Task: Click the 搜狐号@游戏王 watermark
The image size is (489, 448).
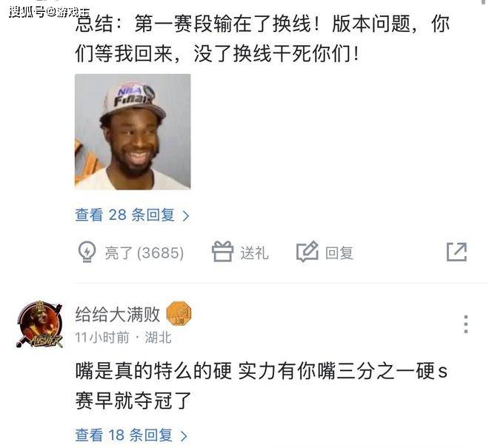Action: pyautogui.click(x=50, y=12)
